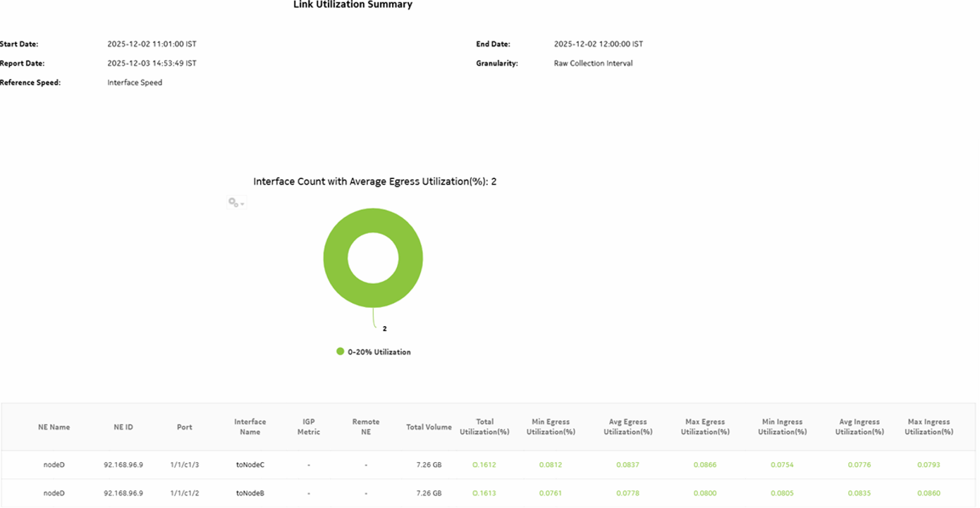Toggle the 0-20% Utilization legend entry
This screenshot has height=508, width=980.
379,351
